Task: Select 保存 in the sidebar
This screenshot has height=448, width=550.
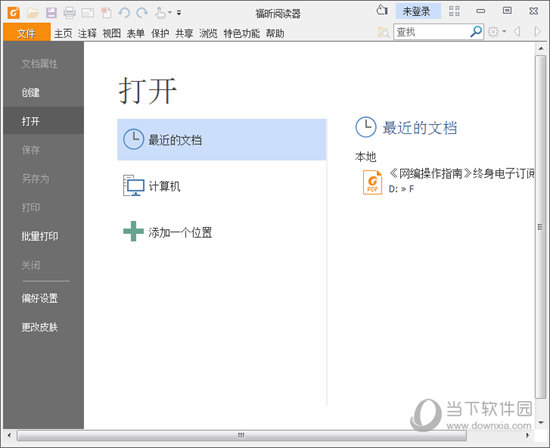Action: coord(43,150)
